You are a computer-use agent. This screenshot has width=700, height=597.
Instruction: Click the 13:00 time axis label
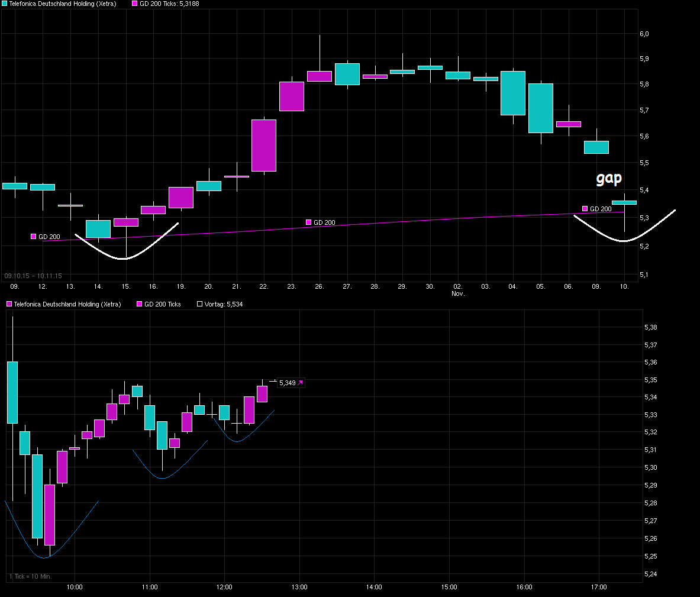299,588
